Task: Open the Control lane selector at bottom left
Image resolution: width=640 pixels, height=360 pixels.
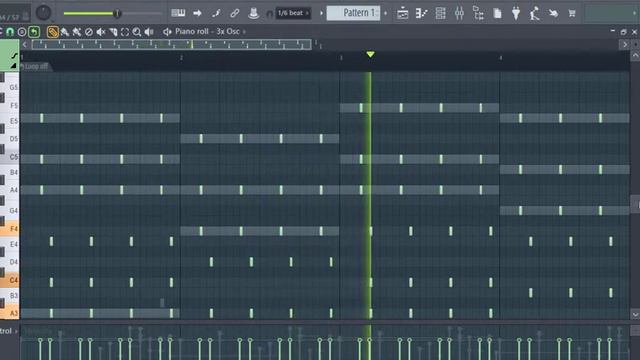Action: tap(9, 331)
